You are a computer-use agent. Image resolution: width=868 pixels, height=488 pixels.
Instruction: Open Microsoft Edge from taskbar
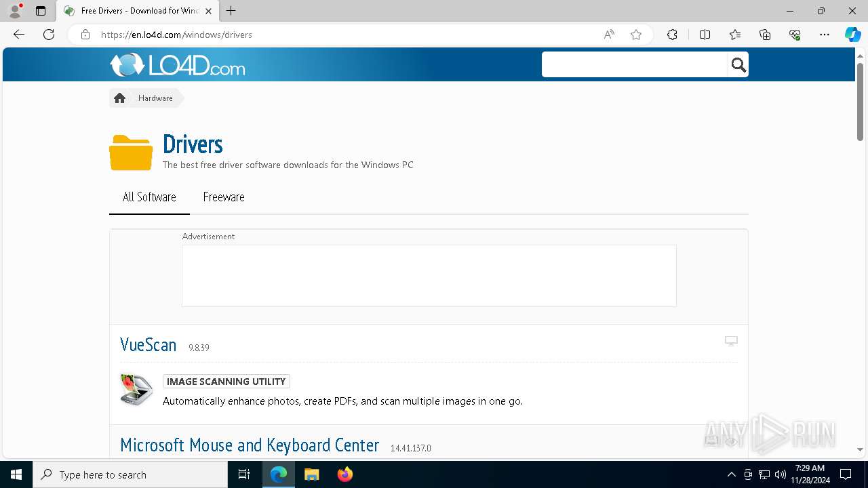[x=279, y=474]
